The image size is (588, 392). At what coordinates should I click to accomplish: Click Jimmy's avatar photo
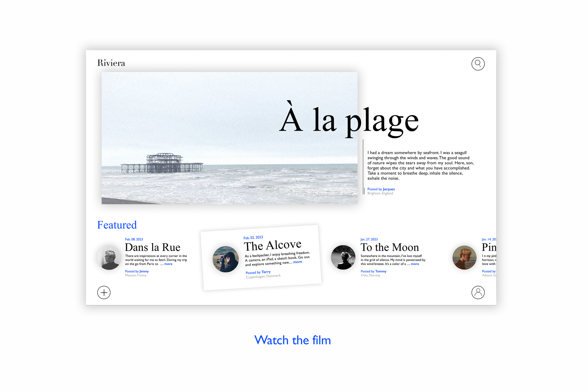[109, 257]
